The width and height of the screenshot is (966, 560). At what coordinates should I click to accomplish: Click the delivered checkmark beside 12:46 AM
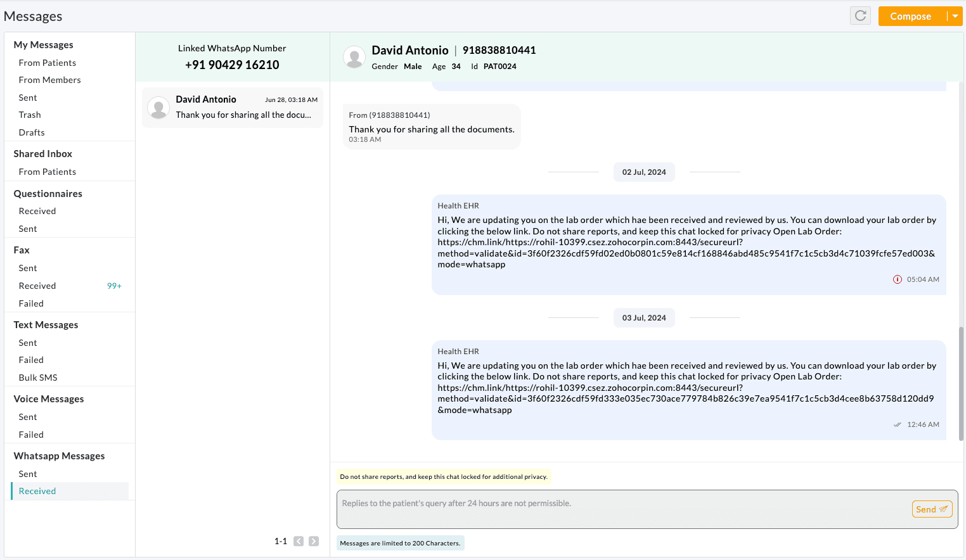[x=897, y=425]
